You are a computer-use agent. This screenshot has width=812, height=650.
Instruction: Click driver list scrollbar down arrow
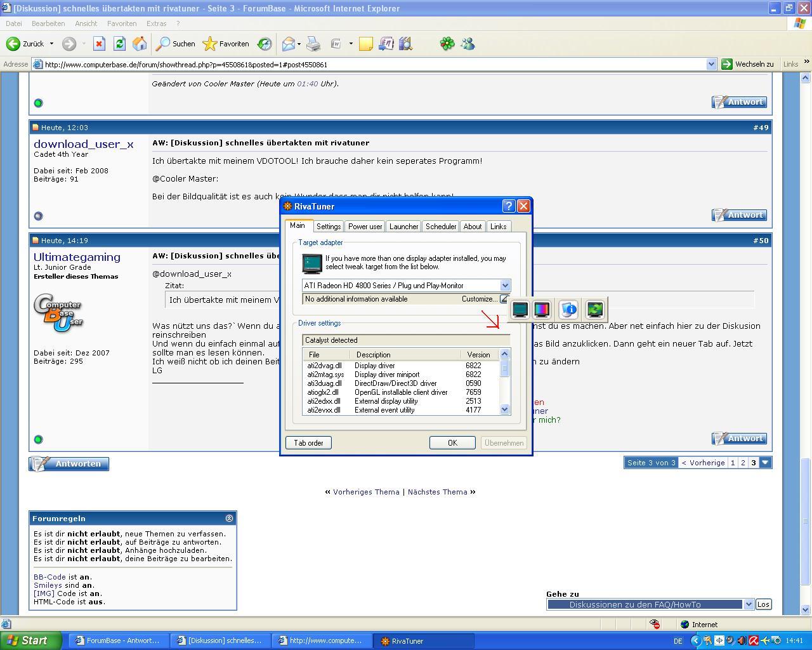[x=505, y=409]
